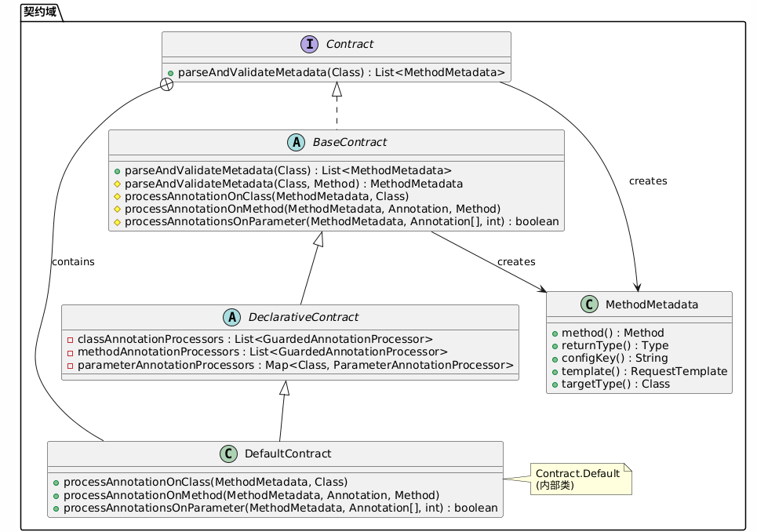The width and height of the screenshot is (757, 532).
Task: Click the green class icon beside MethodMetadata
Action: (589, 304)
